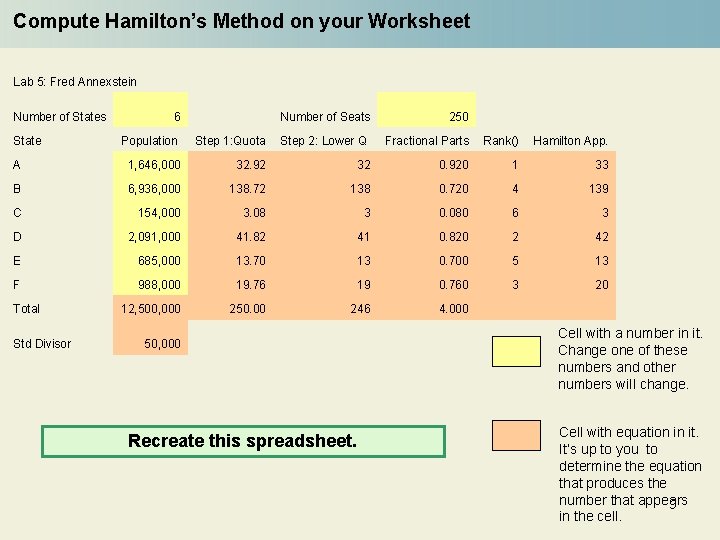Click the orange legend color swatch
720x540 pixels.
pos(516,435)
